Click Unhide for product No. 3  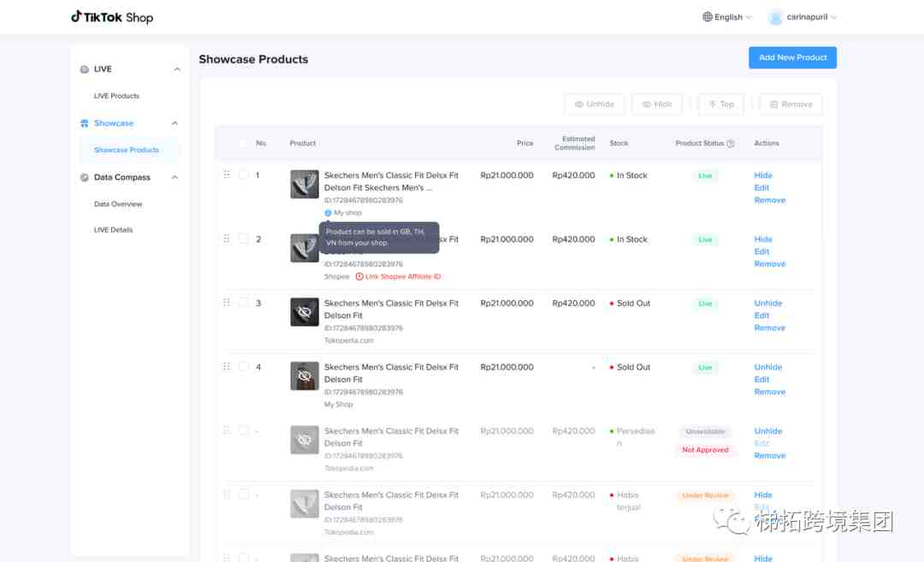(x=767, y=303)
